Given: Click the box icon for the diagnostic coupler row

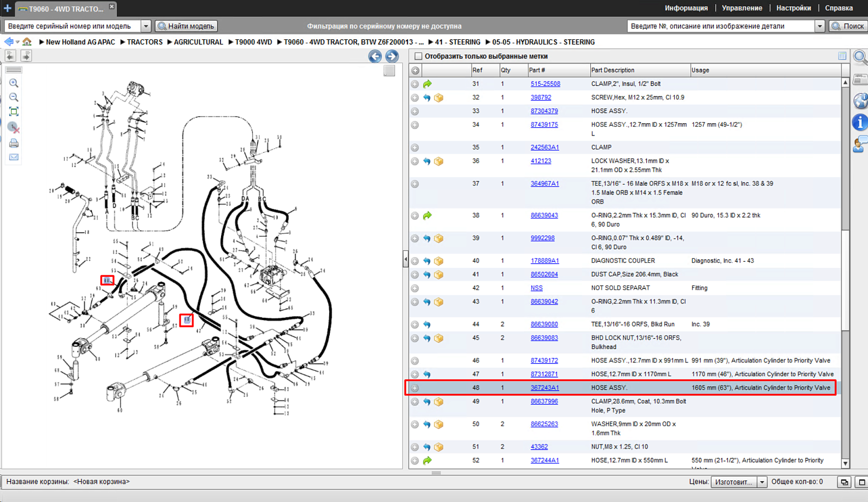Looking at the screenshot, I should pos(439,261).
